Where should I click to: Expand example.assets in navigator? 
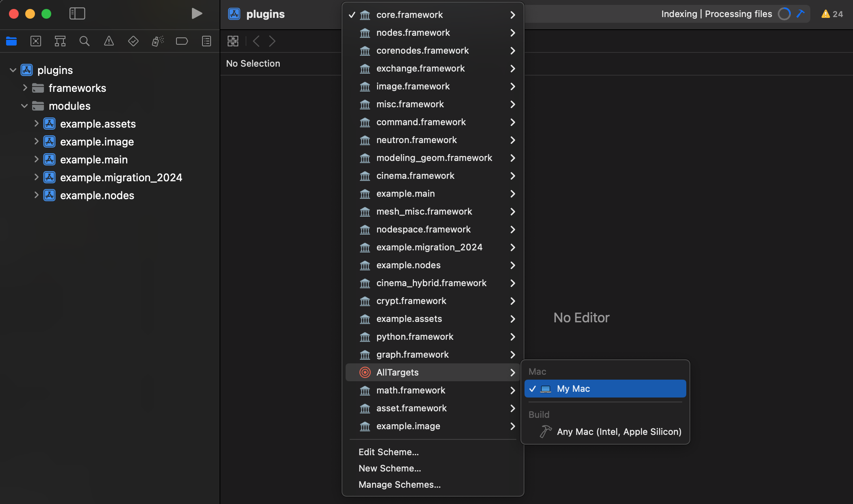pyautogui.click(x=36, y=123)
